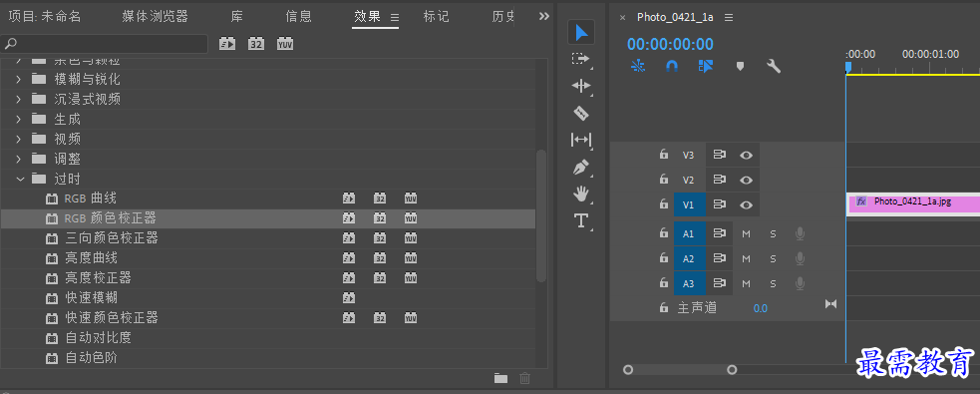Select the Type tool
This screenshot has width=980, height=394.
(x=580, y=220)
